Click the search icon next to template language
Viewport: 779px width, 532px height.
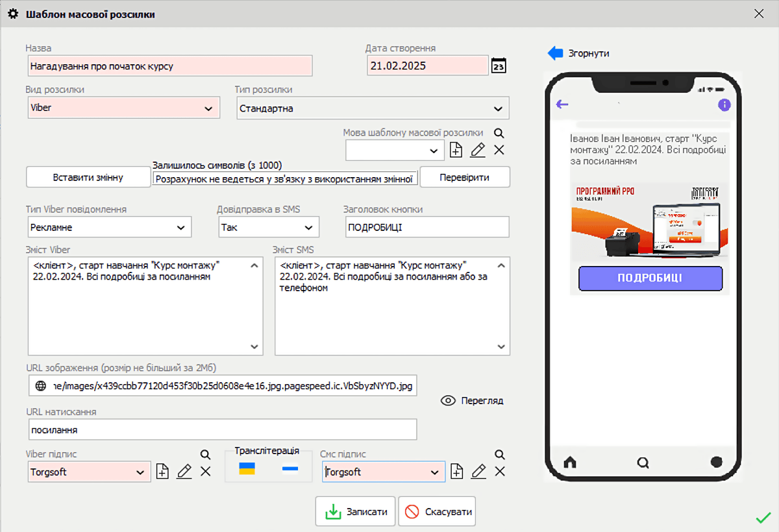pos(499,133)
